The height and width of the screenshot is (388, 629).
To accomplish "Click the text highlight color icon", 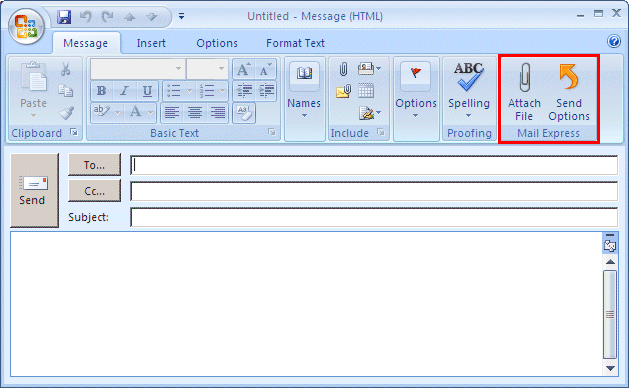I will (x=101, y=112).
